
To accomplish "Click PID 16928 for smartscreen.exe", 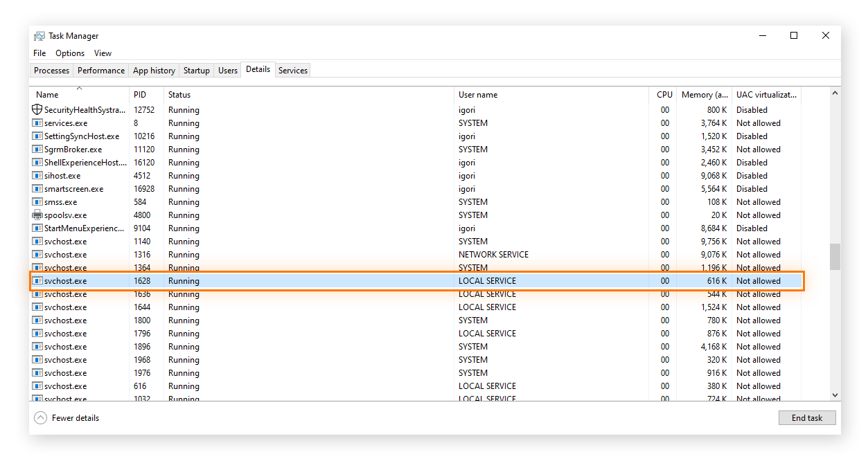I will tap(144, 189).
